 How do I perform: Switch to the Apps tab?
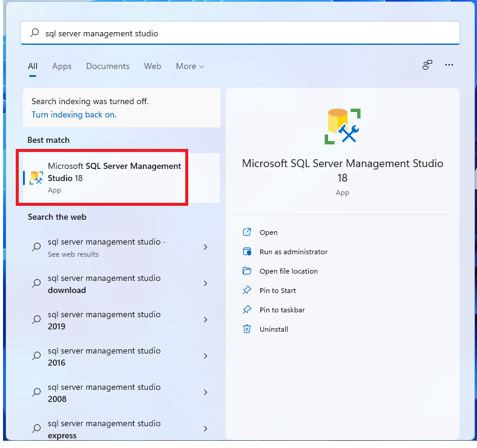62,67
